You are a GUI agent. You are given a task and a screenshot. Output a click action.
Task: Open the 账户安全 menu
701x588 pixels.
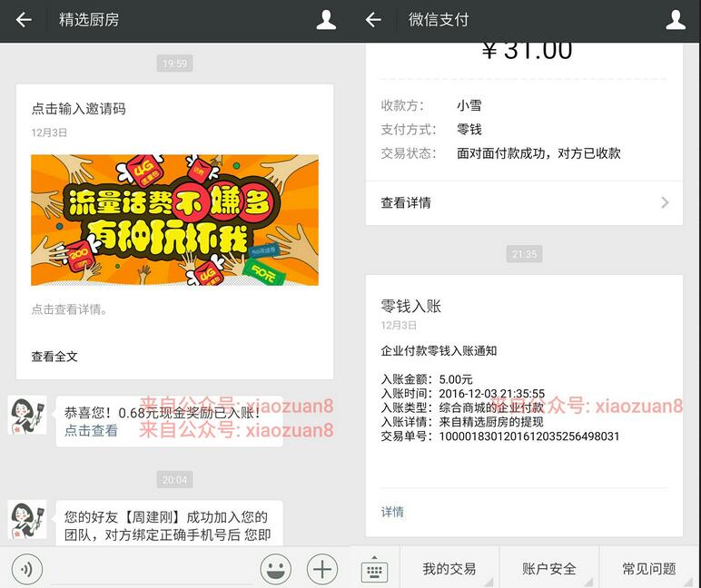(x=548, y=569)
